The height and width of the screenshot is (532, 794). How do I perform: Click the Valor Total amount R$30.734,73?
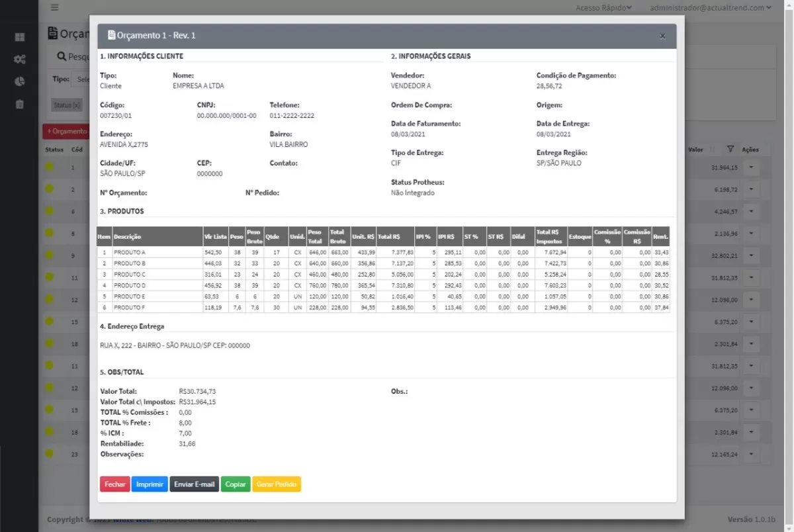coord(197,391)
